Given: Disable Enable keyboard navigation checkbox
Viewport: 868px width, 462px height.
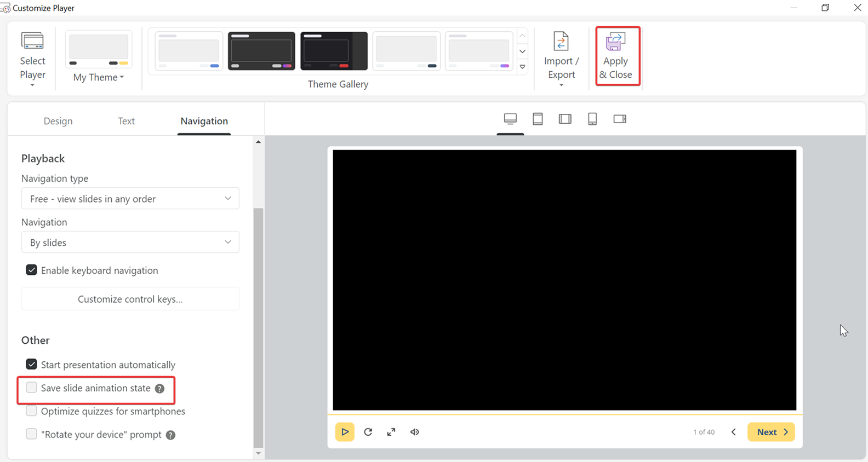Looking at the screenshot, I should coord(32,270).
